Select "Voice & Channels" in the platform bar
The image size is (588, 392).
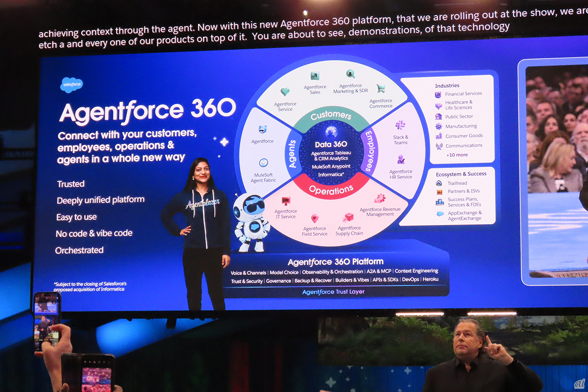(249, 273)
